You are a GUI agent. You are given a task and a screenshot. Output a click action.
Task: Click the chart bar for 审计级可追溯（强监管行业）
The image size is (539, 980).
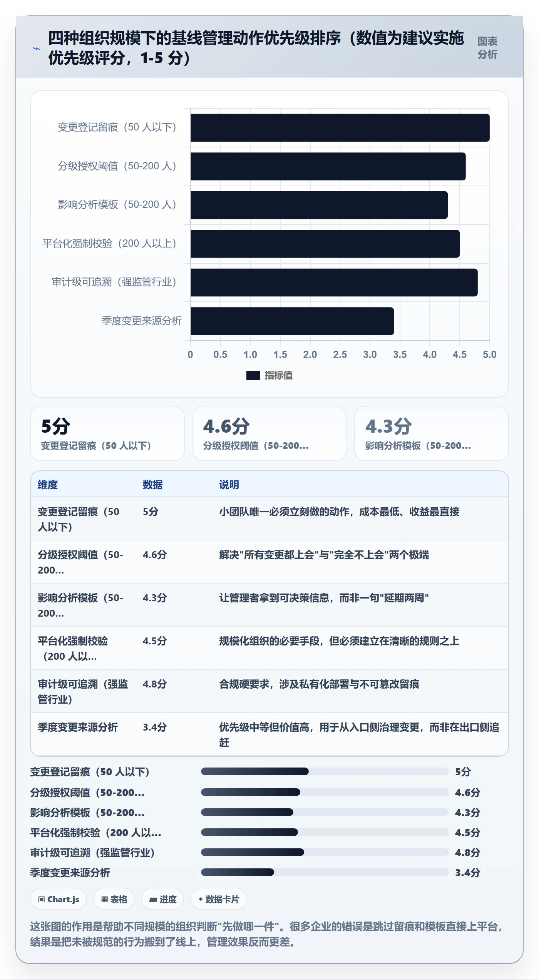coord(334,283)
